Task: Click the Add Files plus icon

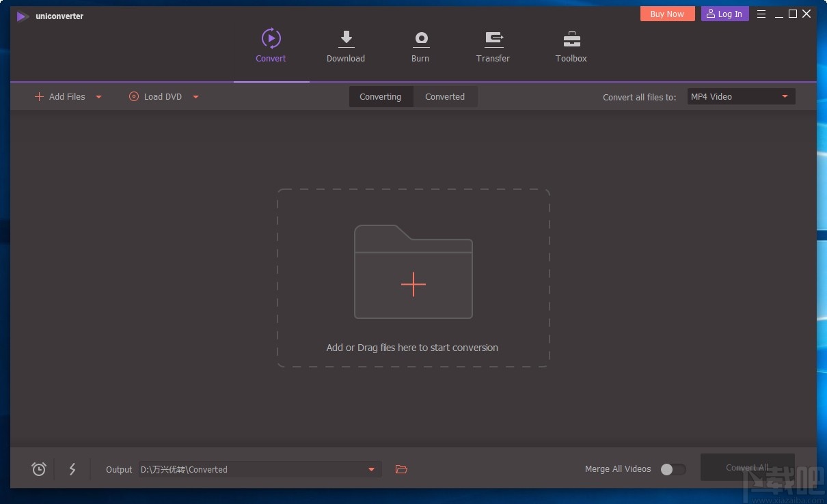Action: pyautogui.click(x=39, y=96)
